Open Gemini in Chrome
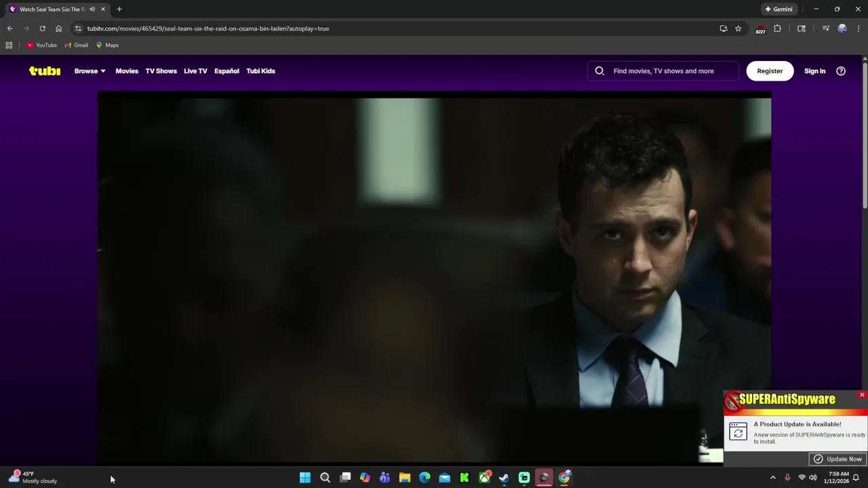 click(778, 9)
